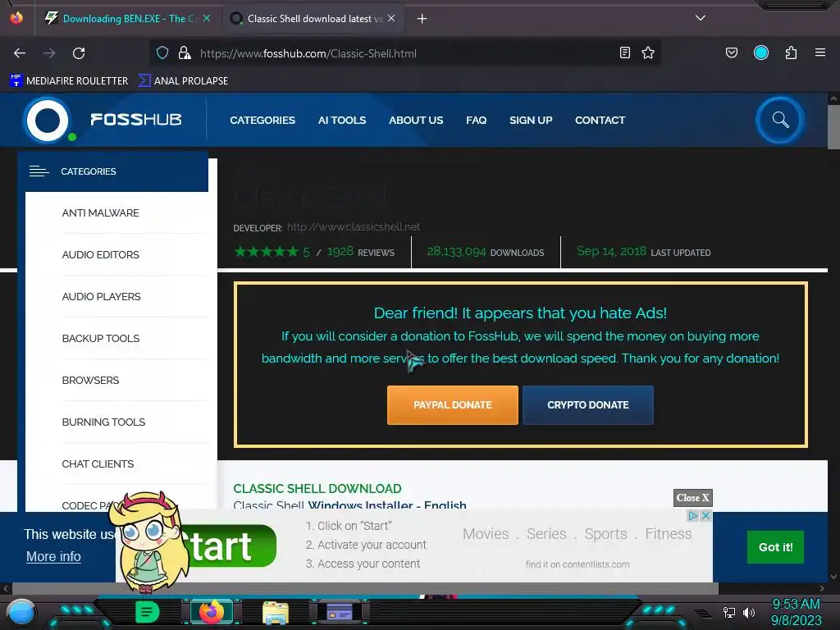The width and height of the screenshot is (840, 630).
Task: Close the Downloading BEN.EXE tab
Action: click(x=207, y=18)
